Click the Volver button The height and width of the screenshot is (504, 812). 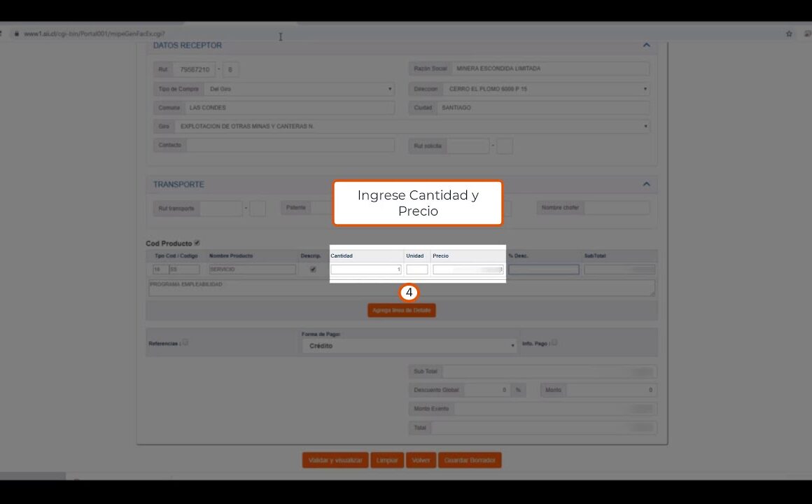[421, 460]
